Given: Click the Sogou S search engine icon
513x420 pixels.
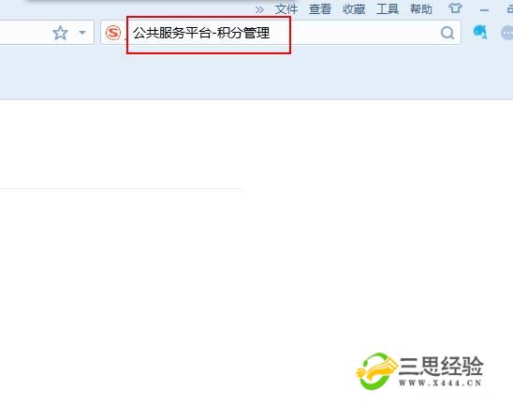Looking at the screenshot, I should (113, 33).
